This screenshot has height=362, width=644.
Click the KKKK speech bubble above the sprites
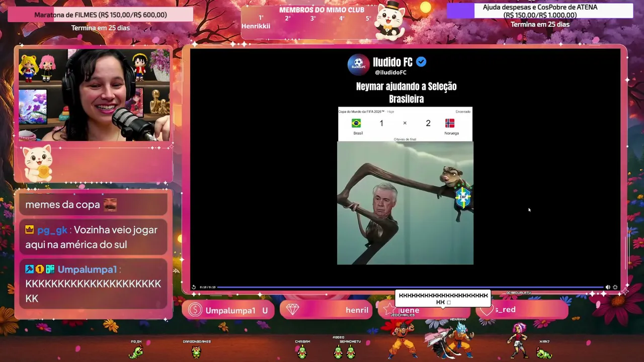click(x=443, y=298)
